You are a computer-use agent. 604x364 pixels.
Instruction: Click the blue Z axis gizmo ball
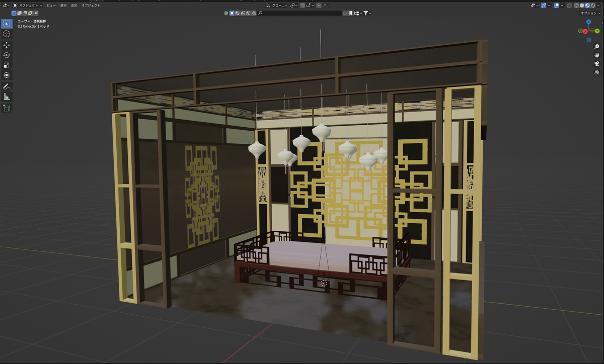[588, 23]
